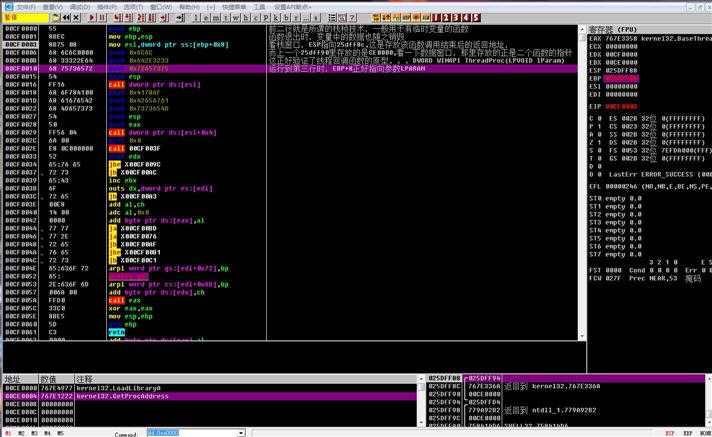712x437 pixels.
Task: Click the M1 button in bottom bar
Action: click(8, 433)
